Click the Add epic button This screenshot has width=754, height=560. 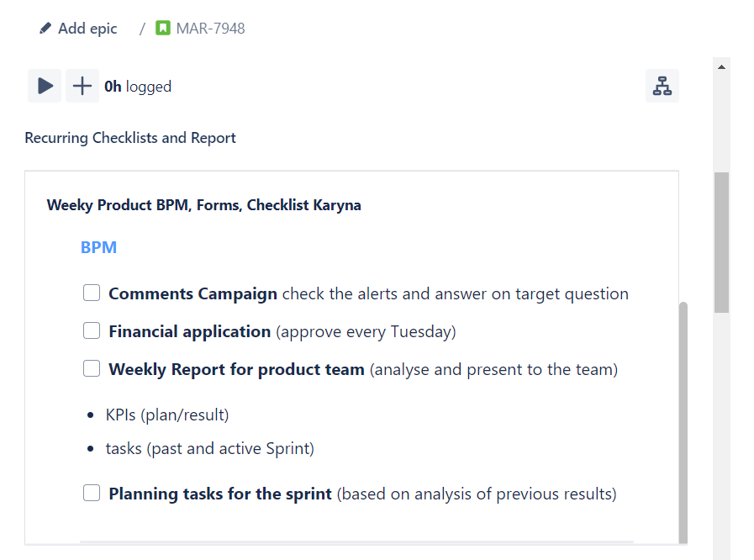[x=87, y=29]
